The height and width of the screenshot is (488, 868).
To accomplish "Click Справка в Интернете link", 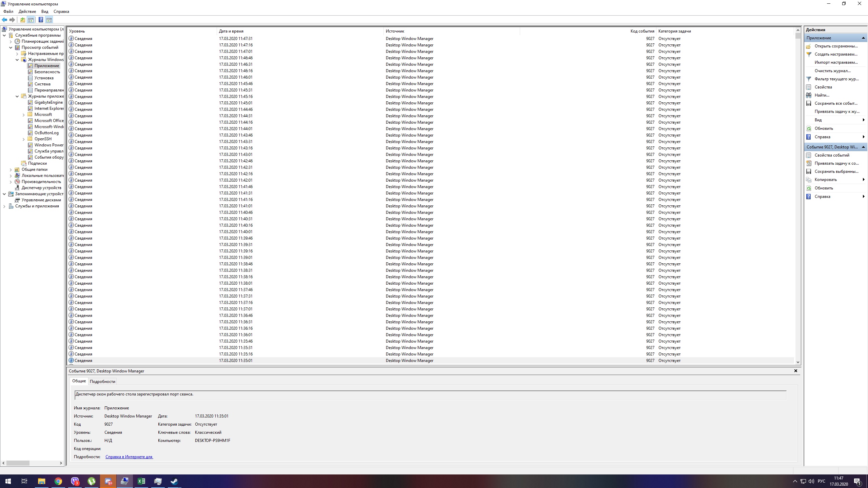I will [x=129, y=457].
